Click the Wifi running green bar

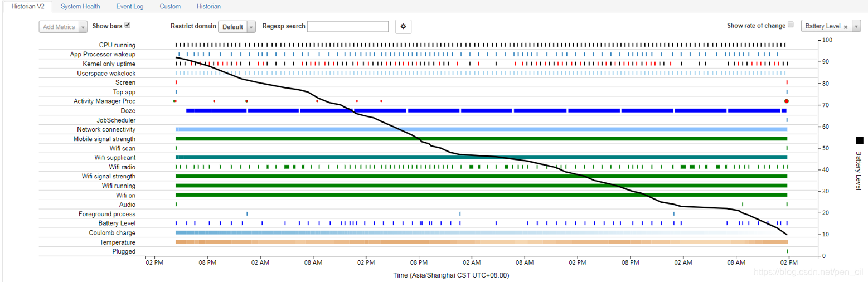(x=481, y=186)
